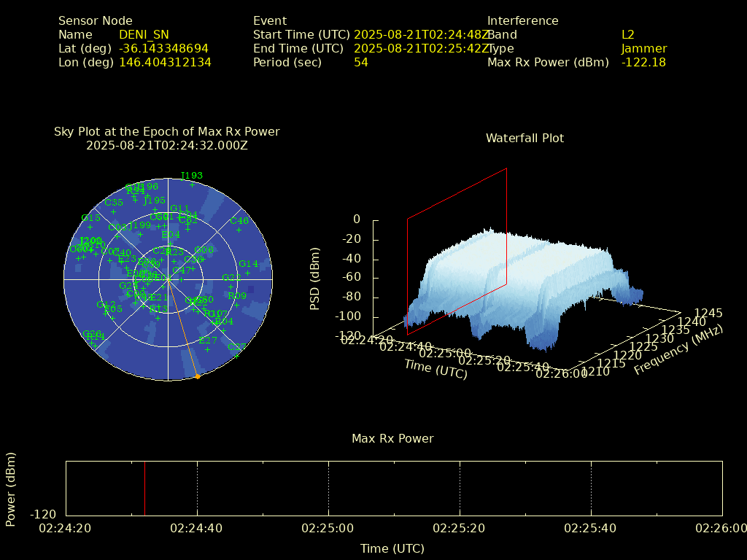Screen dimensions: 747x560
Task: Click the 02:24:40 gridline on power chart
Action: 197,489
